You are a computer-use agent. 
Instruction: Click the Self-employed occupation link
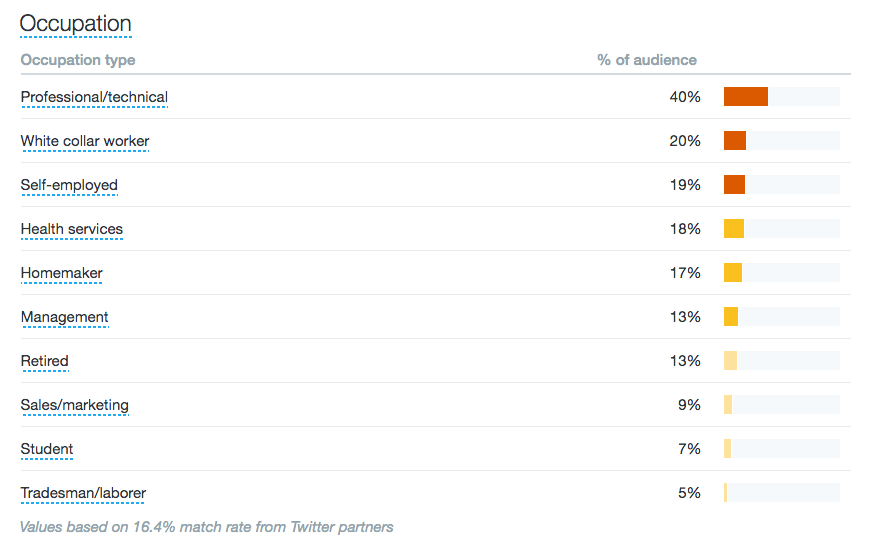pyautogui.click(x=69, y=185)
